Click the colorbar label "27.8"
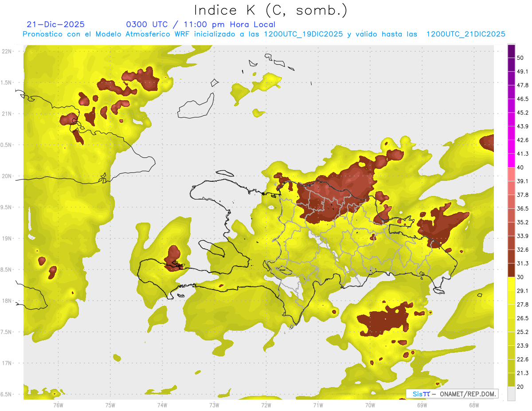This screenshot has width=532, height=411. tap(523, 305)
